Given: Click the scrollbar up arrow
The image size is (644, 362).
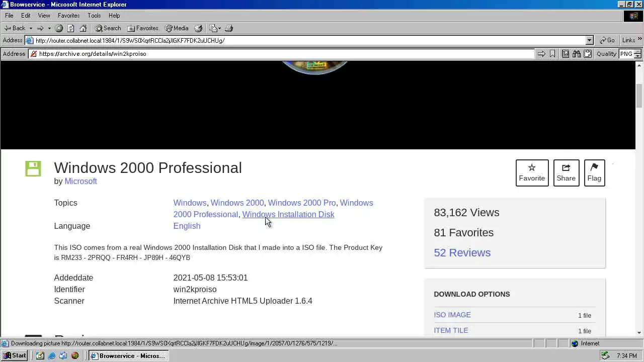Looking at the screenshot, I should click(x=639, y=65).
